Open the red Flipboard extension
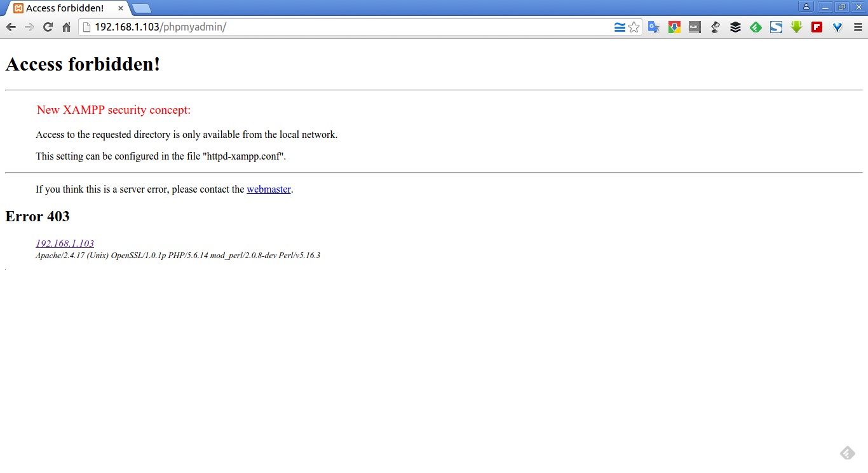868x473 pixels. click(x=817, y=27)
